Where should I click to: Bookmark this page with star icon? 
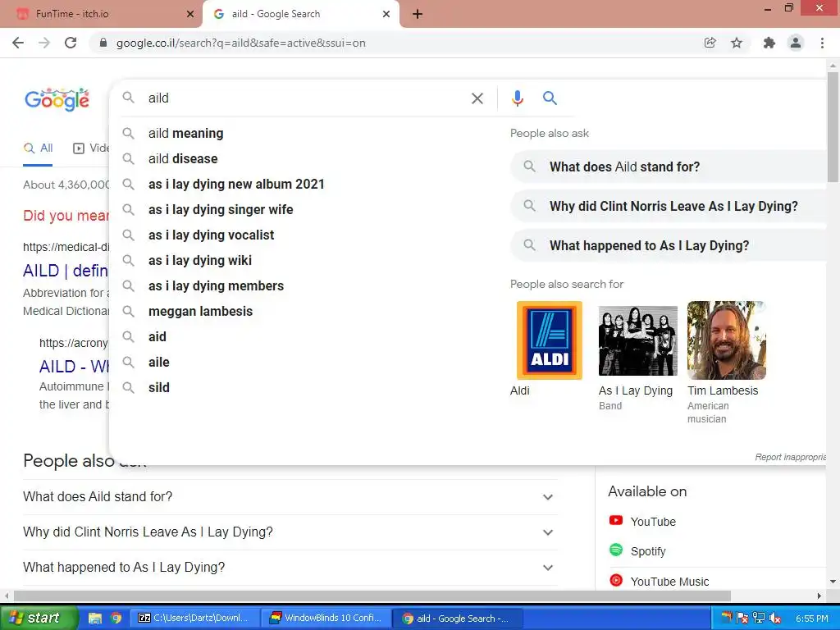(737, 43)
